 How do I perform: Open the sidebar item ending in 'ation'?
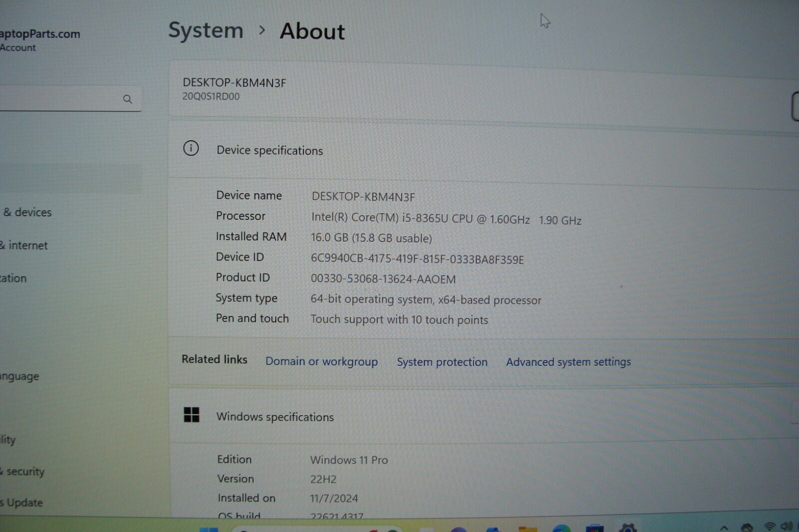click(x=13, y=278)
